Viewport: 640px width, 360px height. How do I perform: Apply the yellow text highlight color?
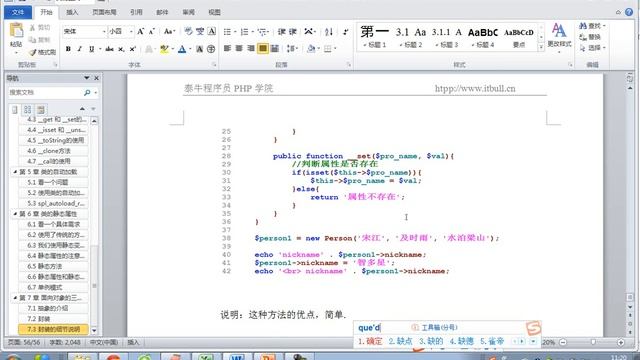(164, 49)
